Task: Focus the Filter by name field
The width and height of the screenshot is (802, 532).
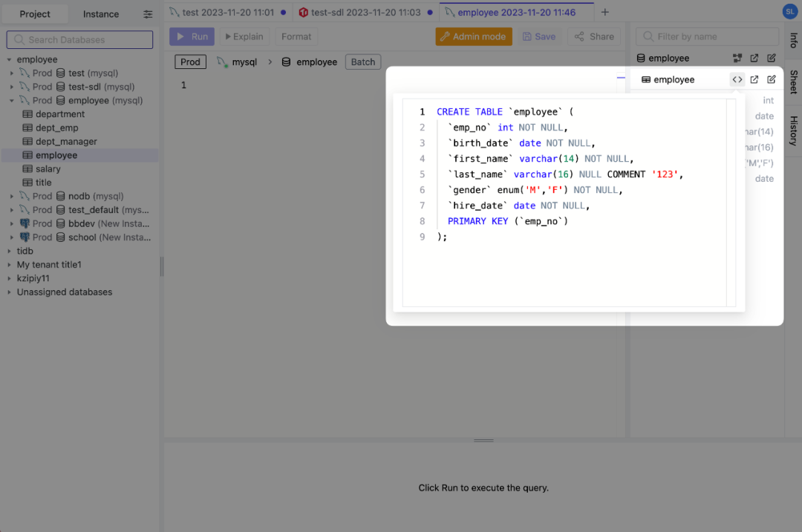Action: tap(707, 37)
